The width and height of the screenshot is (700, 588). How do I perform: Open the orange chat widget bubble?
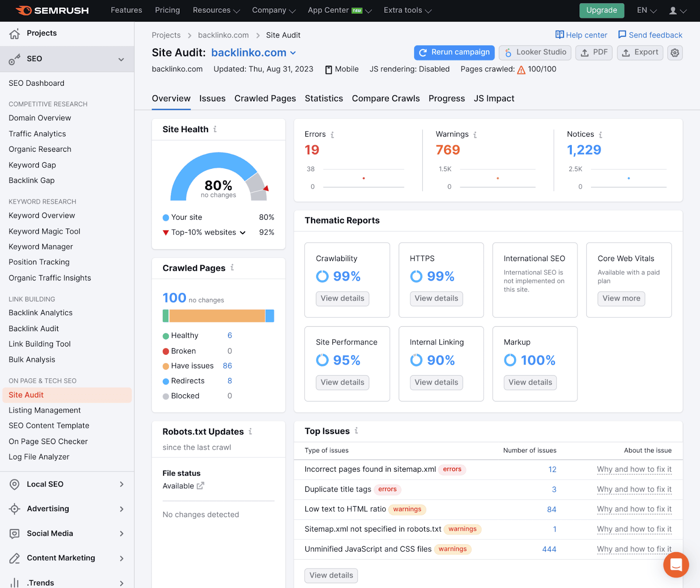point(676,565)
